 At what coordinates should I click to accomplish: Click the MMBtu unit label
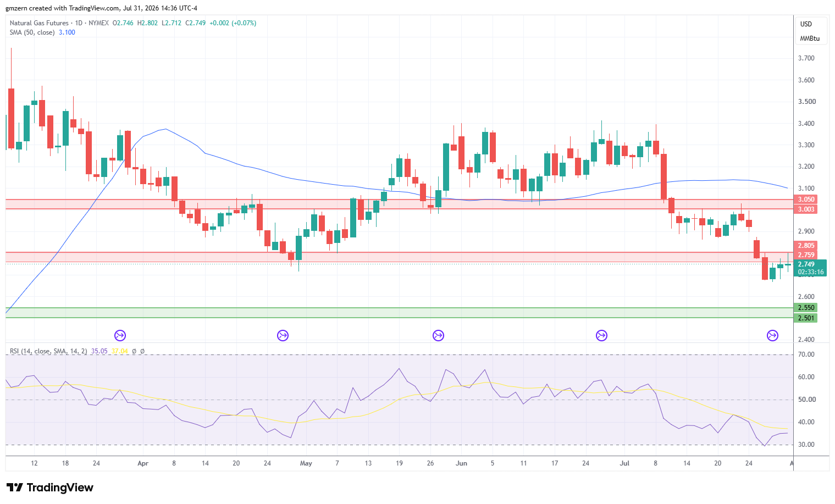point(810,38)
